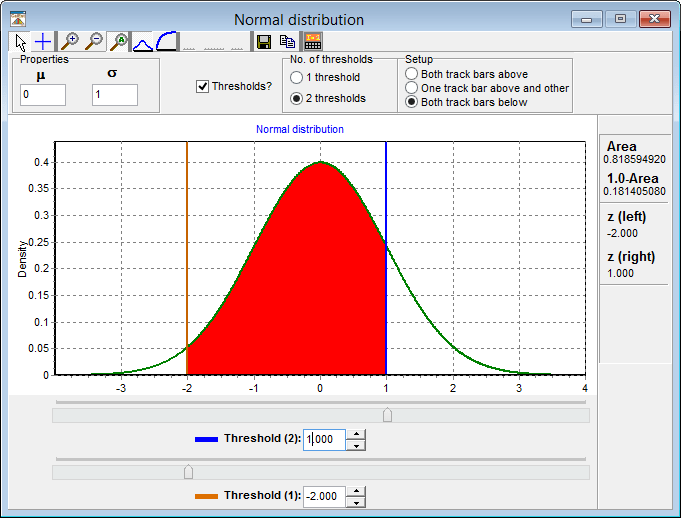Click the Threshold (1) value field
The width and height of the screenshot is (682, 518).
[x=324, y=496]
